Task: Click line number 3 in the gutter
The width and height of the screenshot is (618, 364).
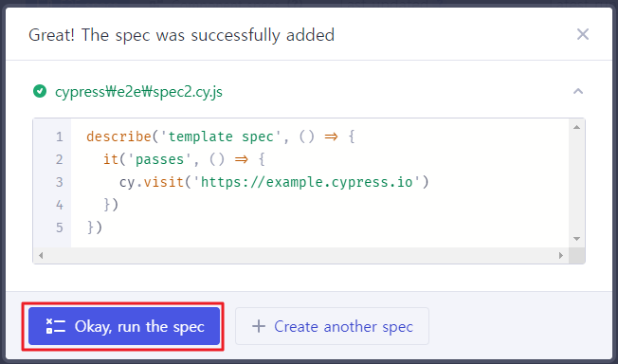Action: pos(59,182)
